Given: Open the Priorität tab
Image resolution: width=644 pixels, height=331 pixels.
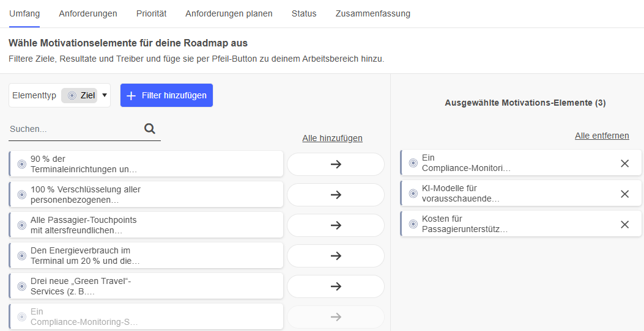Looking at the screenshot, I should tap(151, 13).
